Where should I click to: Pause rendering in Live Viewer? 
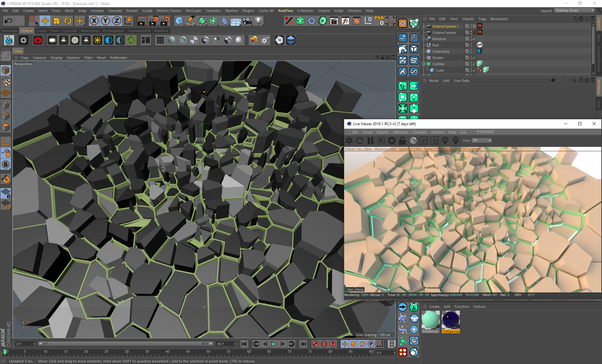click(x=370, y=141)
